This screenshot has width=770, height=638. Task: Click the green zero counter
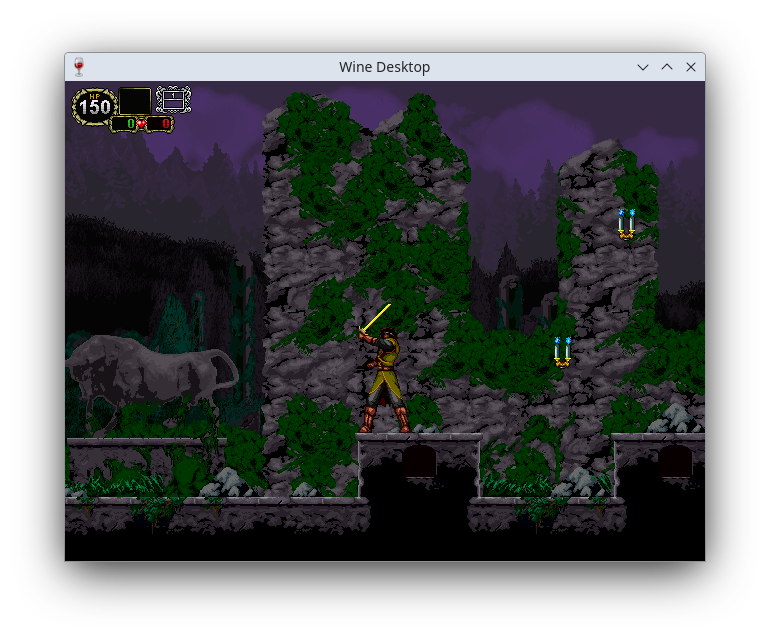click(x=126, y=124)
